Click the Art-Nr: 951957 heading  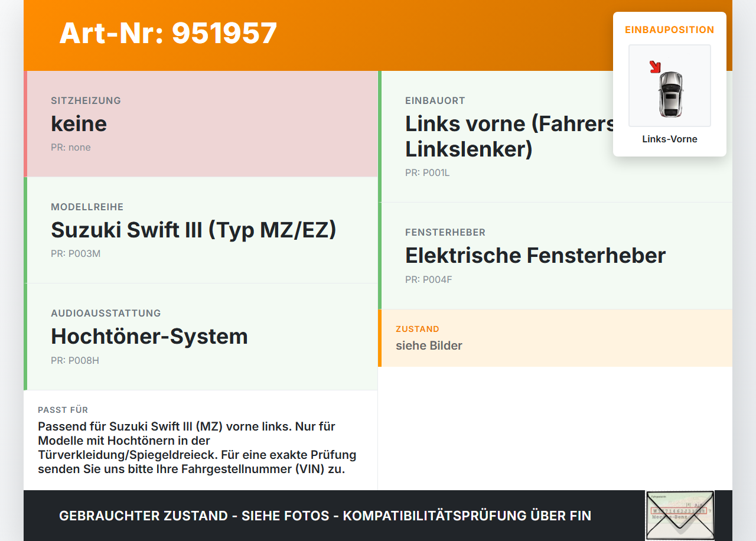pos(168,33)
